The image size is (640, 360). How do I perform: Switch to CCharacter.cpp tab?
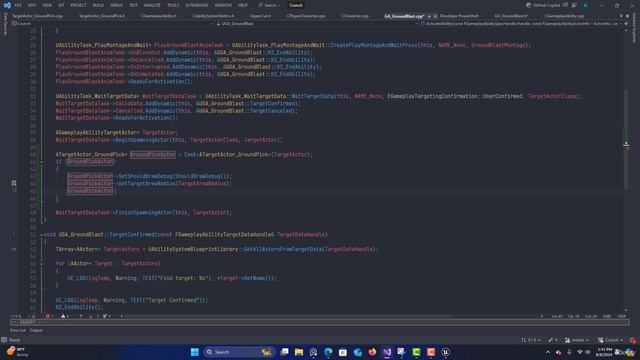point(355,16)
